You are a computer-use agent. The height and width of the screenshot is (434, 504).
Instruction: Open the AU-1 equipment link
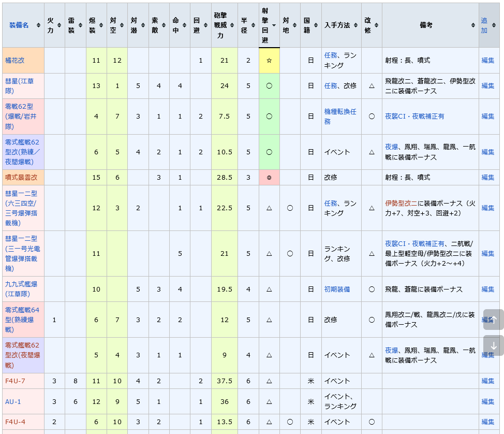[13, 401]
